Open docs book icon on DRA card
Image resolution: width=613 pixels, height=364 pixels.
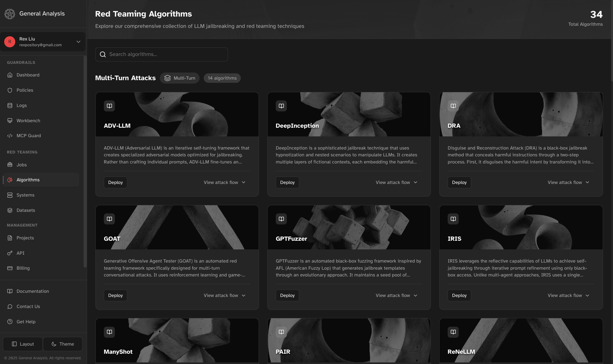pos(453,106)
